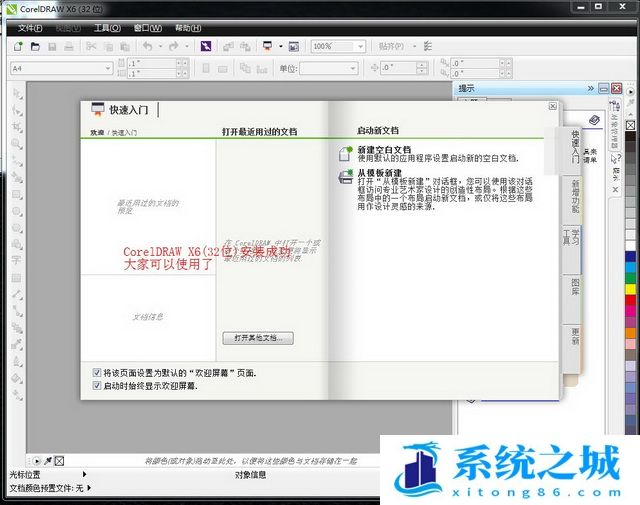
Task: Click New blank document icon in welcome screen
Action: (345, 154)
